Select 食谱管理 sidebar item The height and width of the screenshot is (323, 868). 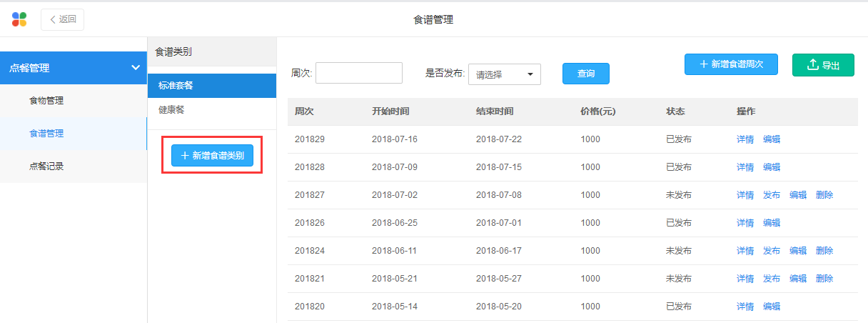tap(46, 134)
